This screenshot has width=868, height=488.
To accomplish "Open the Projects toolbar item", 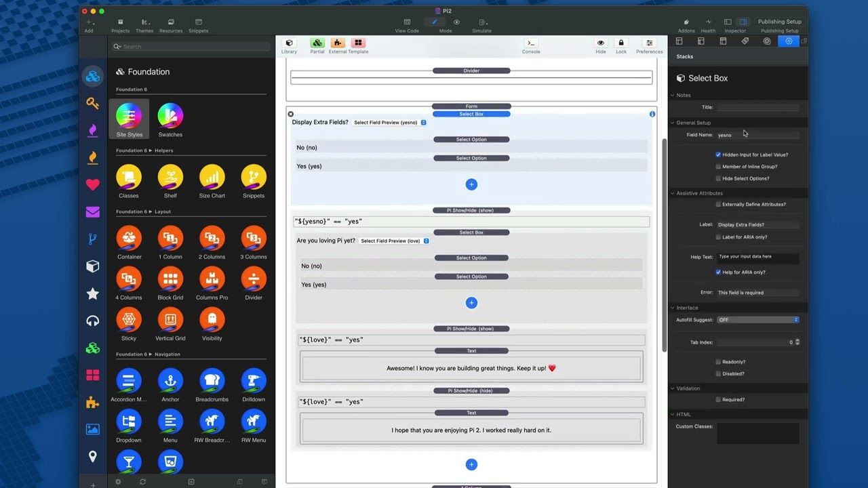I will [x=121, y=26].
